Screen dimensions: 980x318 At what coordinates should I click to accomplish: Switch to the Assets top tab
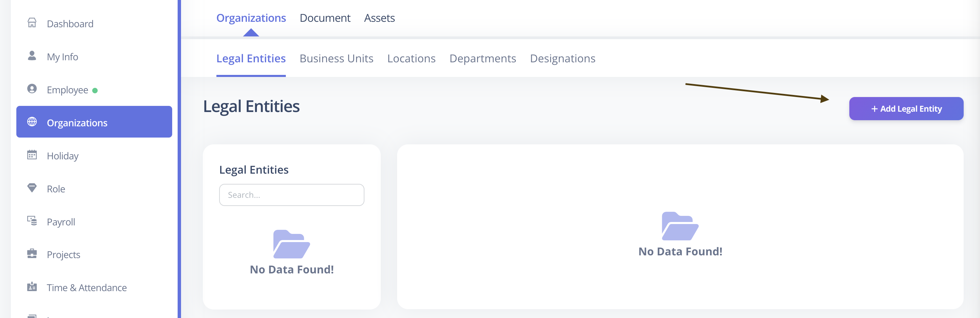pos(379,18)
